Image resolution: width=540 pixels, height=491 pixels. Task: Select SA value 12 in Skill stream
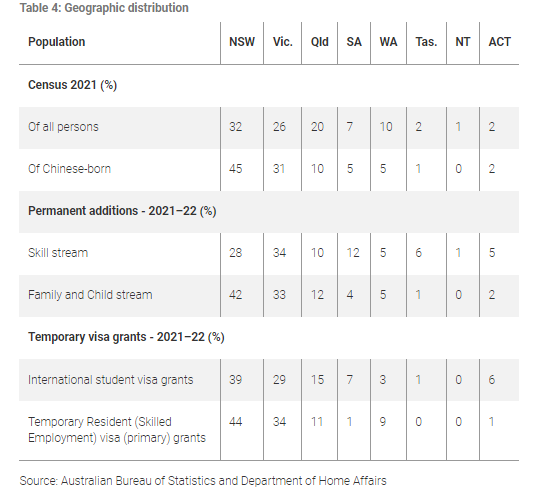(x=353, y=253)
